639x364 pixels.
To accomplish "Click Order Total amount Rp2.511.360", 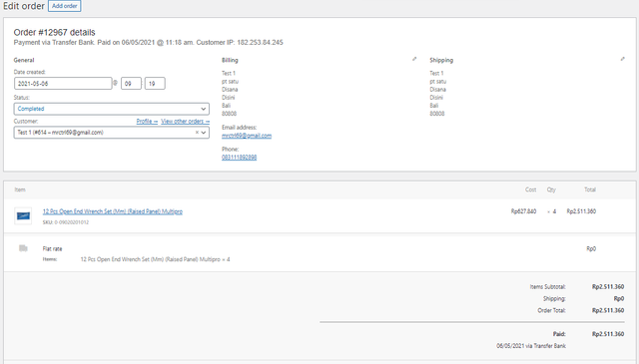I will pyautogui.click(x=608, y=310).
